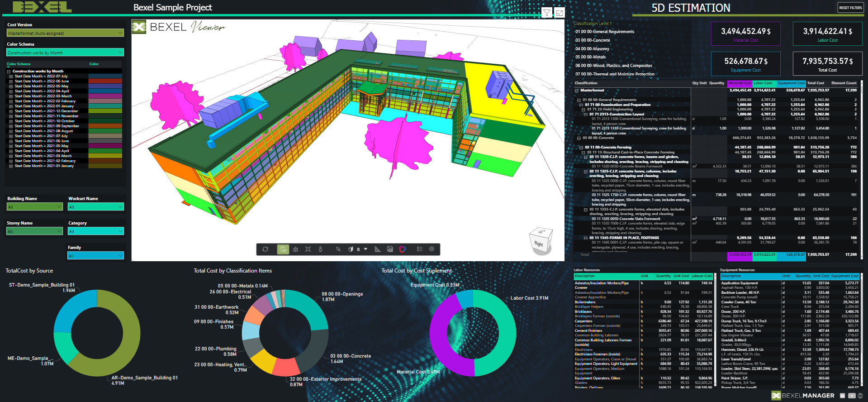This screenshot has height=402, width=868.
Task: Collapse the Construction works by Month tree node
Action: point(9,72)
